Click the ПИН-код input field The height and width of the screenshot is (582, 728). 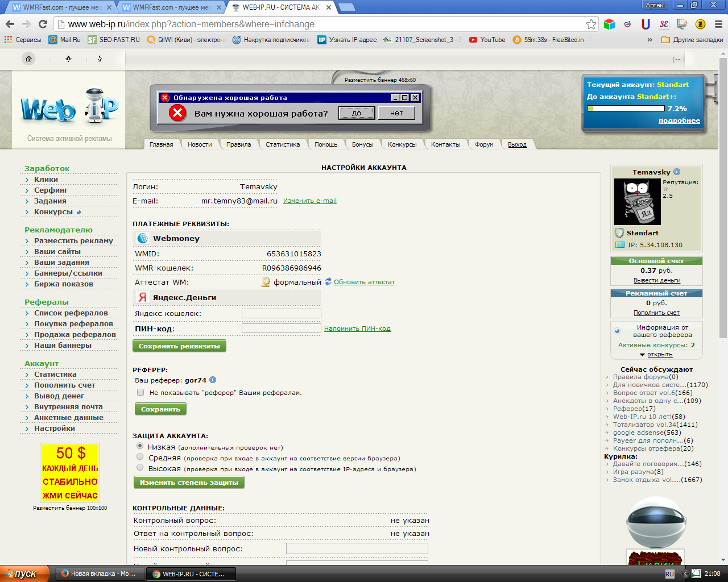click(282, 328)
